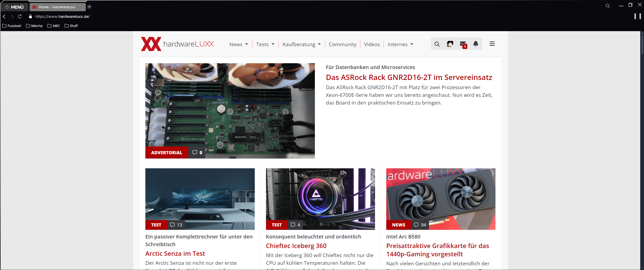644x270 pixels.
Task: Go back with the browser back arrow
Action: tap(4, 17)
